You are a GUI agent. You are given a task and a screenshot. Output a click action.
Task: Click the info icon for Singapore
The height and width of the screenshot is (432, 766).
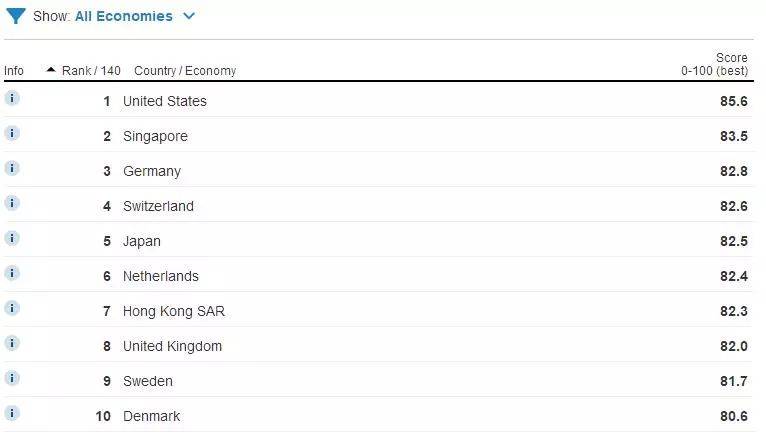point(12,133)
